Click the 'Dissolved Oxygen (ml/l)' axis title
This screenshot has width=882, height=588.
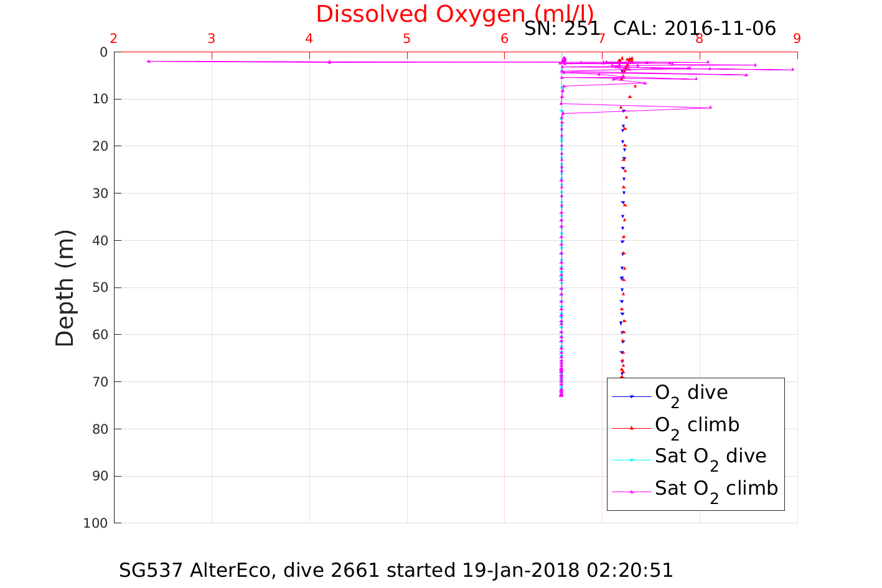[x=454, y=14]
